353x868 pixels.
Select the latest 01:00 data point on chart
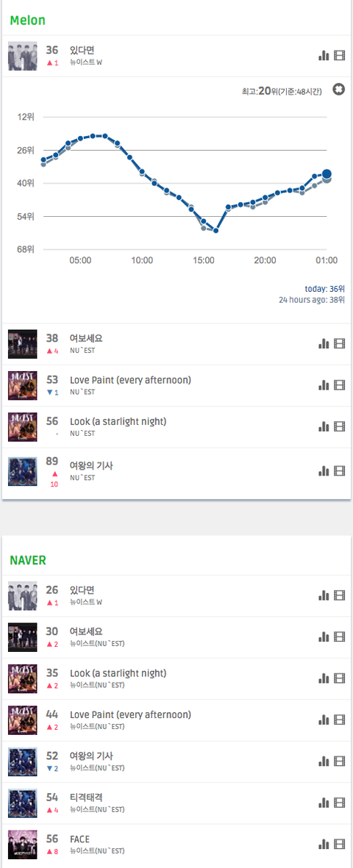[327, 174]
